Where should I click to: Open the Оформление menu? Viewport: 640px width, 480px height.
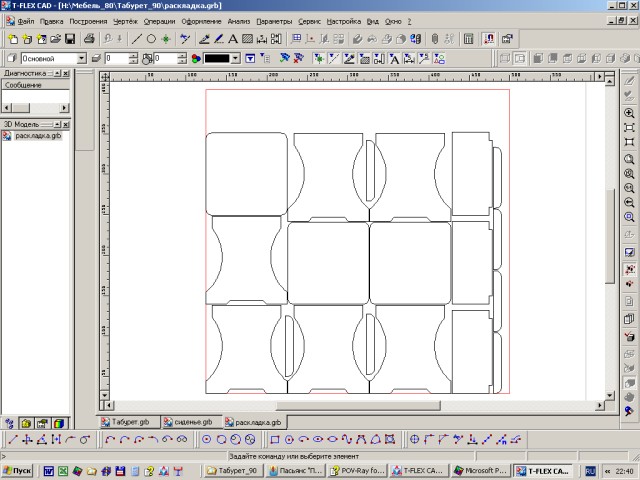coord(201,21)
